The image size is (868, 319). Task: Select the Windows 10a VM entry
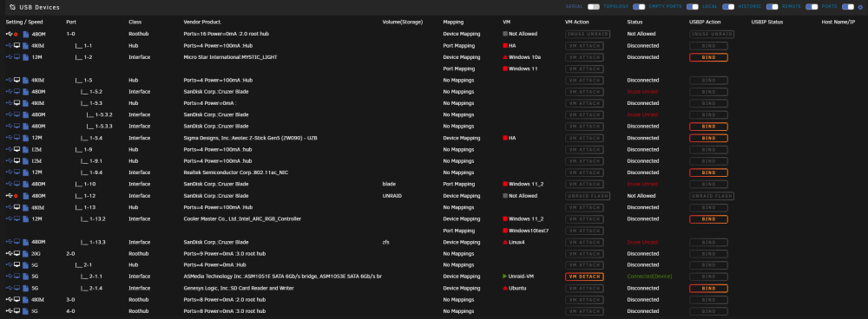tap(522, 57)
